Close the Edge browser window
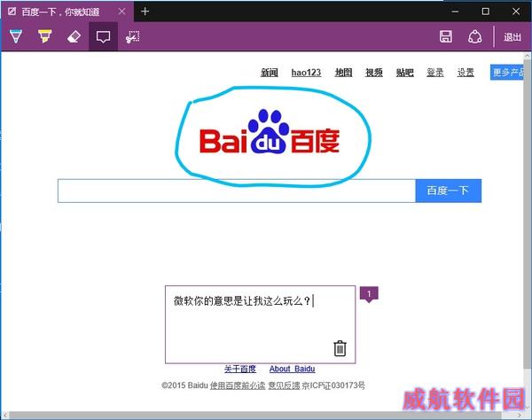Screen dimensions: 532x420 point(516,12)
